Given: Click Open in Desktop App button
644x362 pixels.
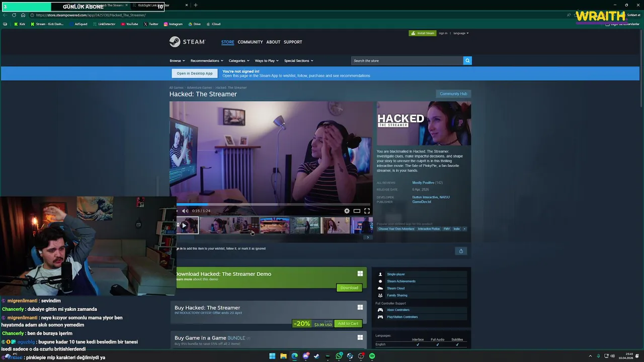Looking at the screenshot, I should [194, 73].
